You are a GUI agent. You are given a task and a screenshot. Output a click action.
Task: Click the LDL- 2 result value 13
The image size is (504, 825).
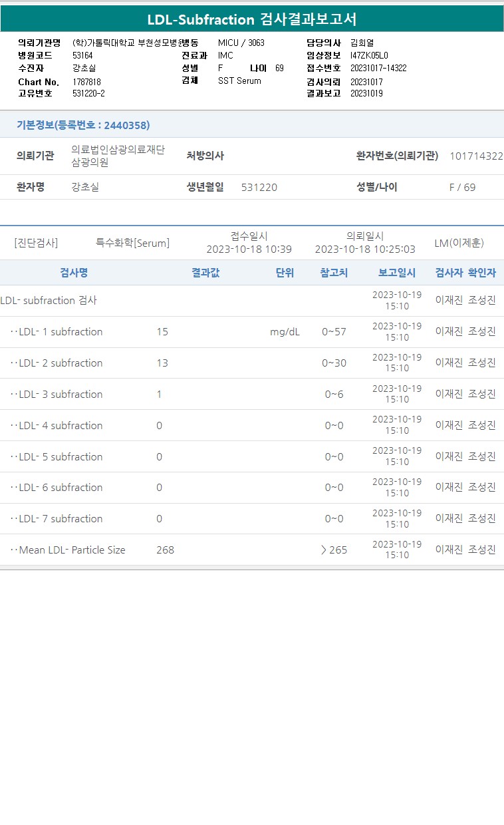click(x=162, y=363)
